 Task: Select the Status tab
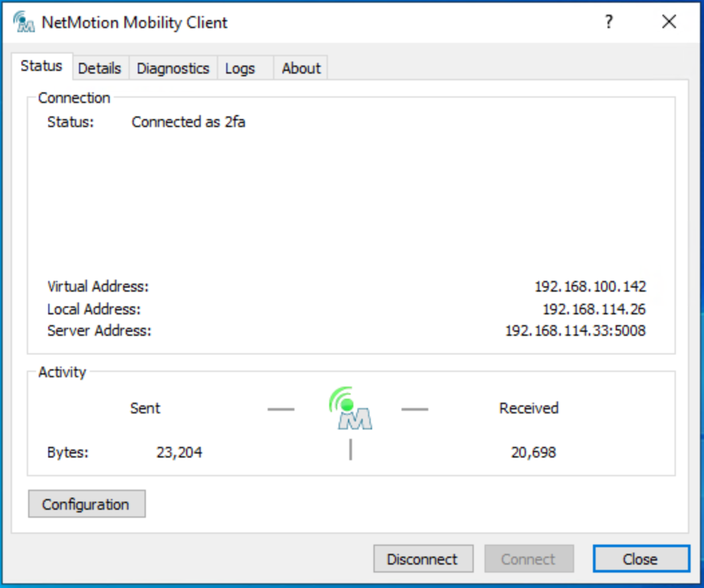41,66
